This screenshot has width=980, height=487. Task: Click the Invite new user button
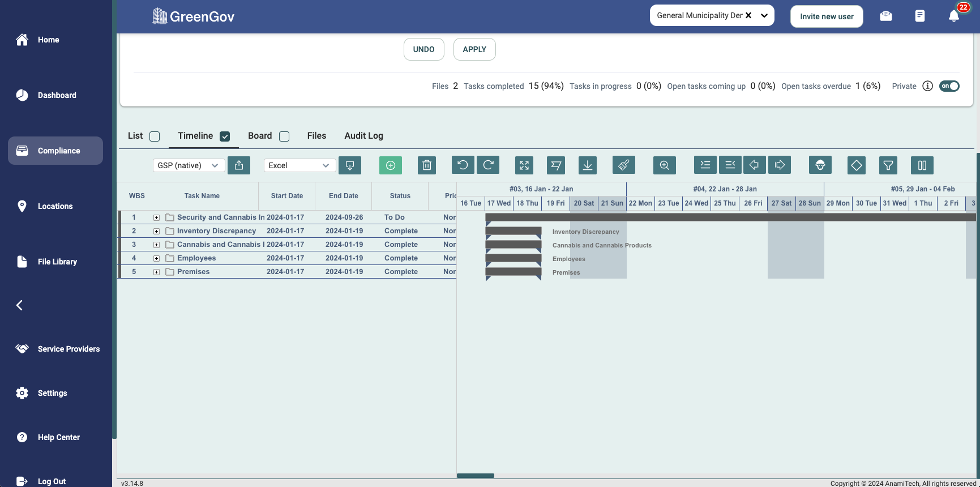pyautogui.click(x=826, y=16)
